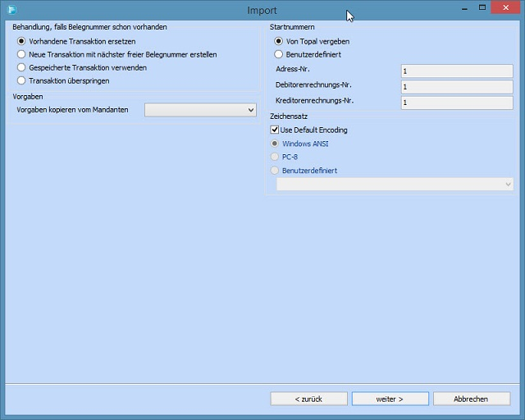
Task: Open 'Vorgaben kopieren vom Mandanten' dropdown
Action: click(201, 110)
